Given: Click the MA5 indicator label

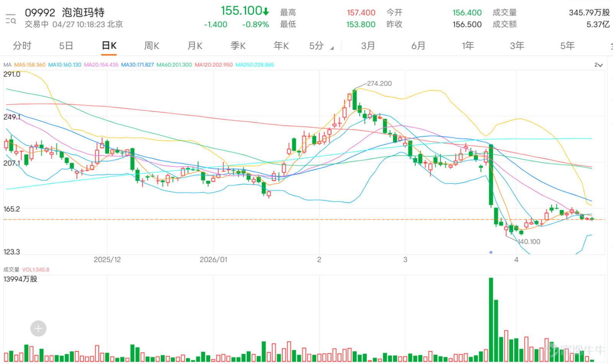Looking at the screenshot, I should pos(30,65).
